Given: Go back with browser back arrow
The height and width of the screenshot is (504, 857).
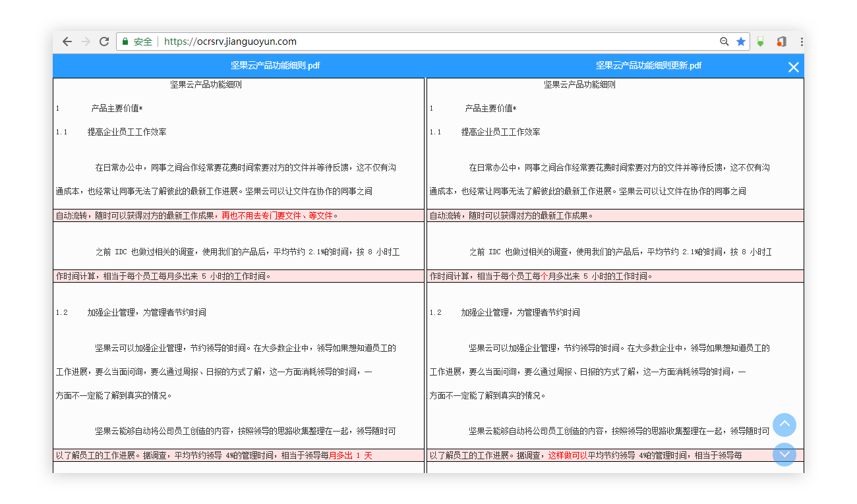Looking at the screenshot, I should 67,42.
